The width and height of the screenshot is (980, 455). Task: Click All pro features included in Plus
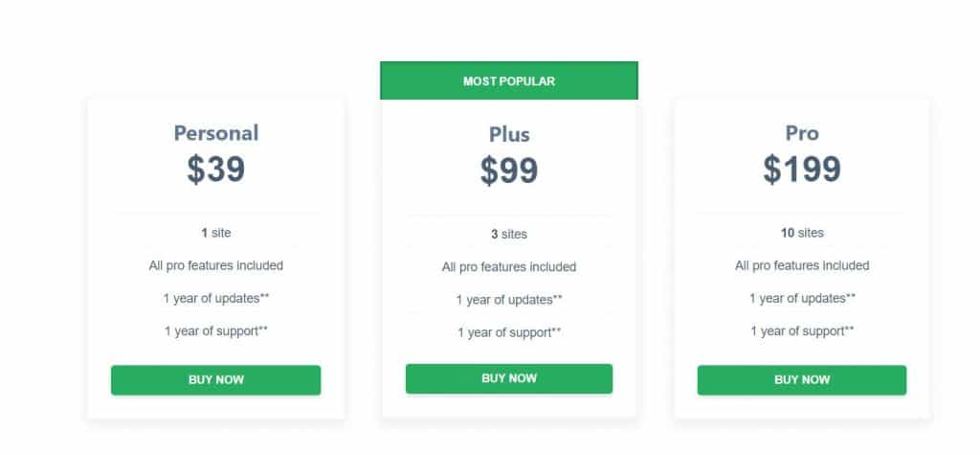(509, 266)
